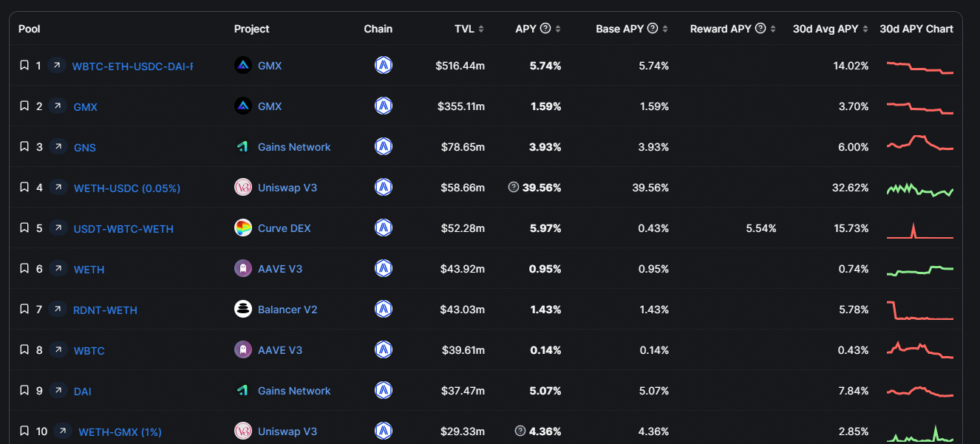Open Curve DEX project link
The width and height of the screenshot is (980, 444).
[285, 228]
